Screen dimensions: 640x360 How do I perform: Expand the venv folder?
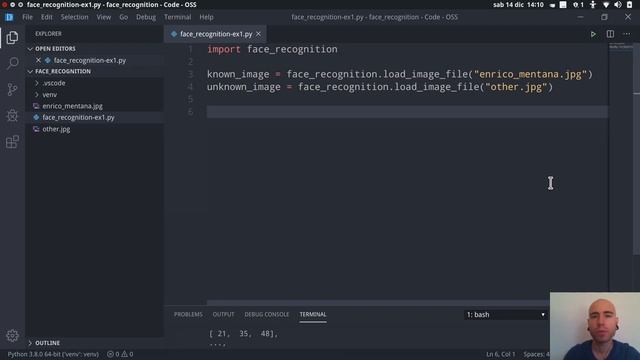click(37, 94)
